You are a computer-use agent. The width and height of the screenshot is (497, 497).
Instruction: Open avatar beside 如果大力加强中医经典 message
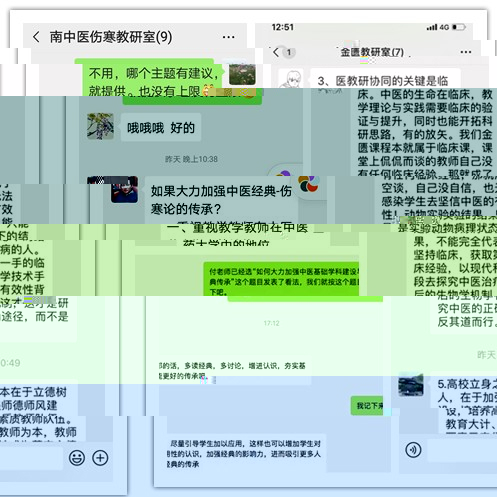[124, 189]
